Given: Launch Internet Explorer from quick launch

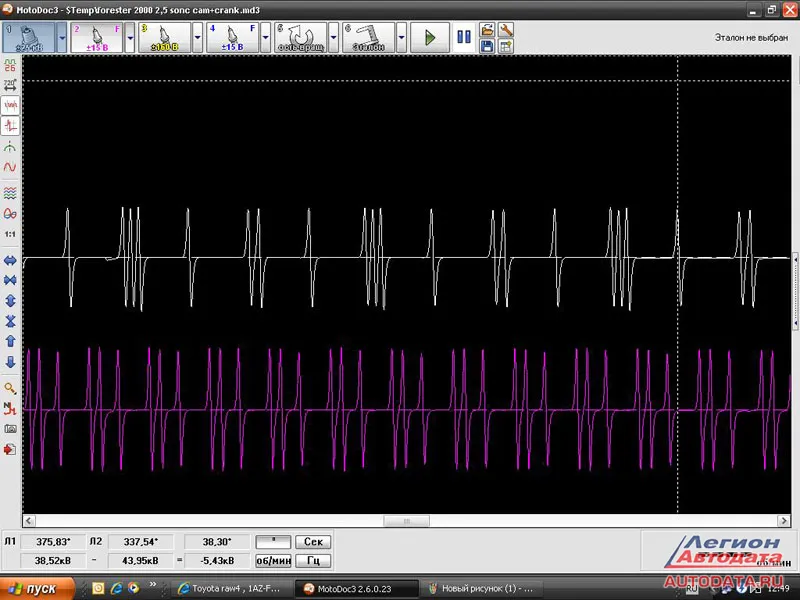Looking at the screenshot, I should (116, 588).
